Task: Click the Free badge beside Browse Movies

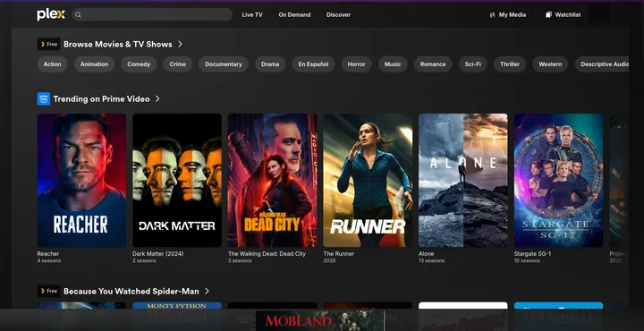Action: point(48,44)
